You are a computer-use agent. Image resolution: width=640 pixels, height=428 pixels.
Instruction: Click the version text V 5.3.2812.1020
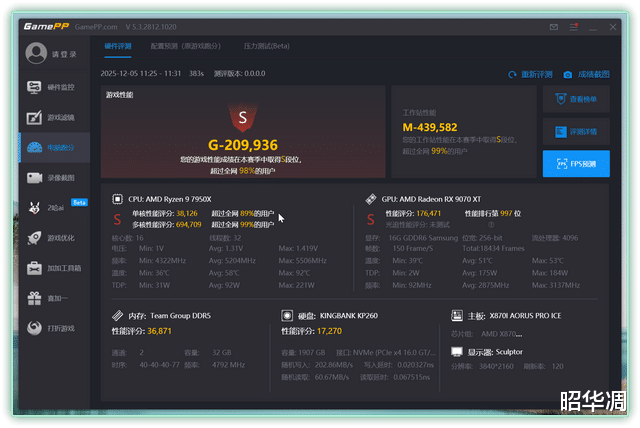pos(151,27)
